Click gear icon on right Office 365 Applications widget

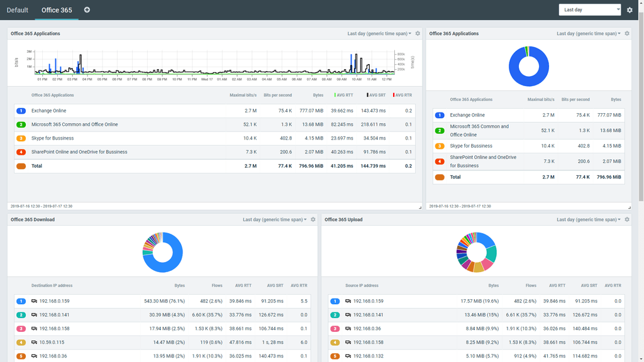tap(627, 34)
